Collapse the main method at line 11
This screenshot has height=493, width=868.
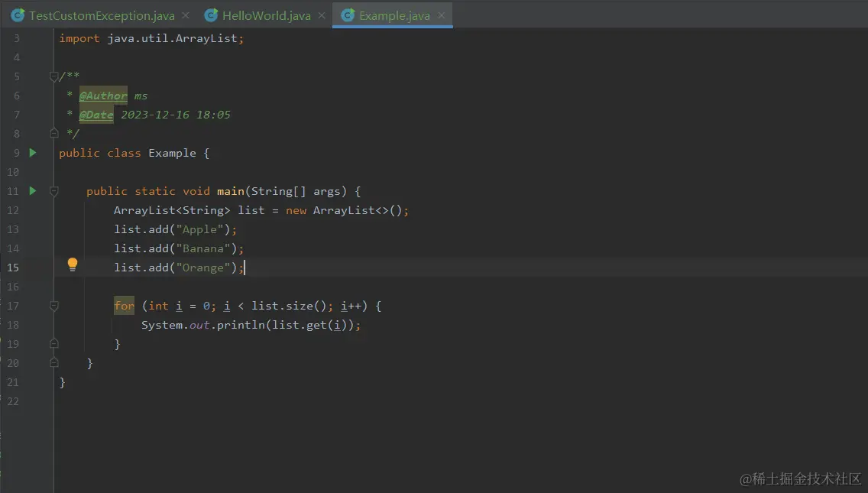[x=53, y=191]
